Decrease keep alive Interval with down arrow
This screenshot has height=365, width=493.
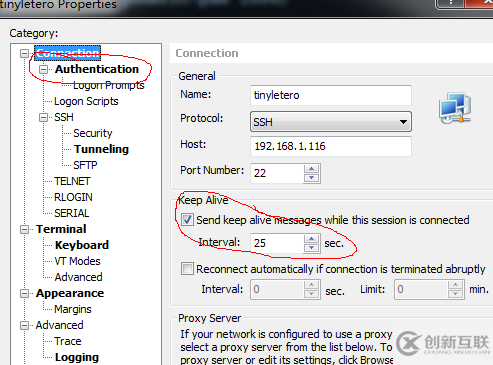pyautogui.click(x=312, y=248)
